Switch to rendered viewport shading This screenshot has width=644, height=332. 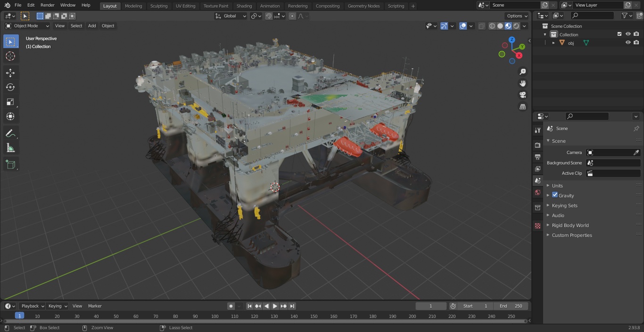[516, 26]
